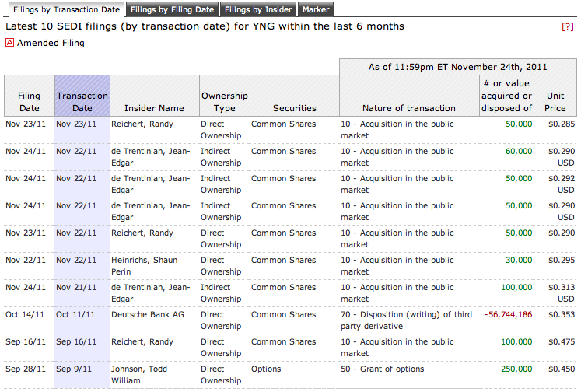Click the Transaction Date column header
581x392 pixels.
pos(82,102)
